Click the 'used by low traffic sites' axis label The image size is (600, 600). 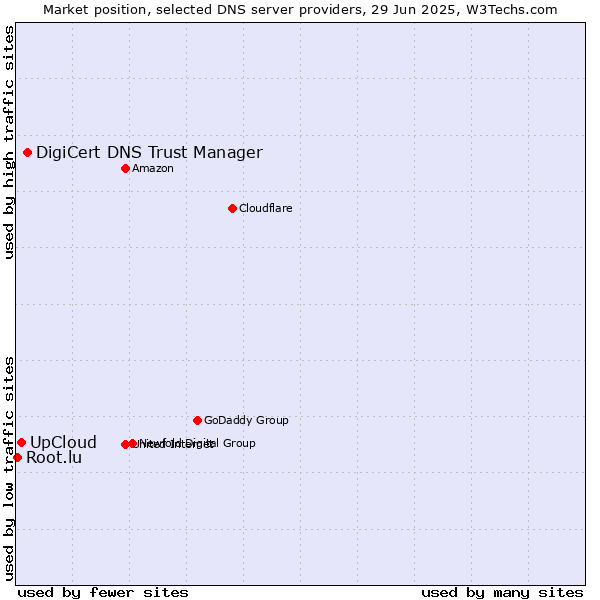pos(9,470)
